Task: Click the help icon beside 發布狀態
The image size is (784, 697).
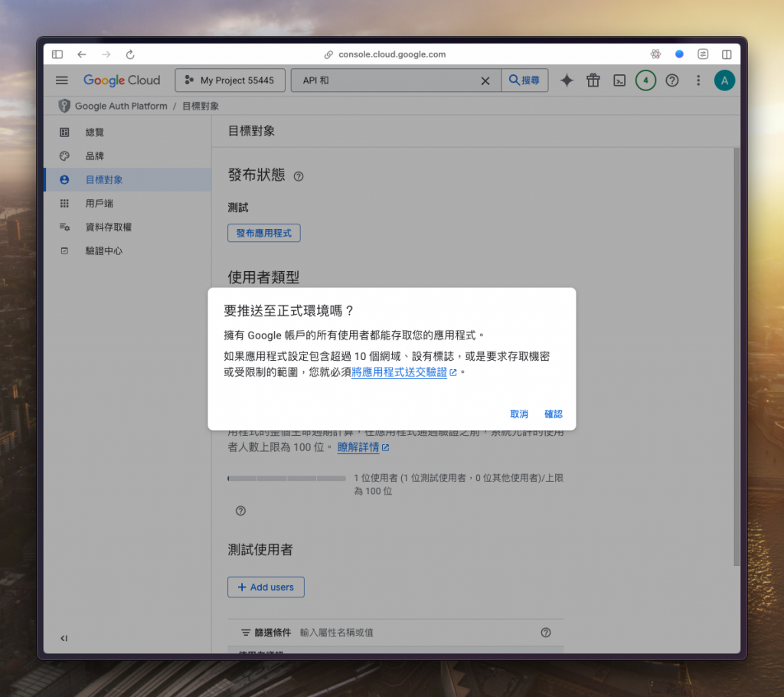Action: [x=299, y=176]
